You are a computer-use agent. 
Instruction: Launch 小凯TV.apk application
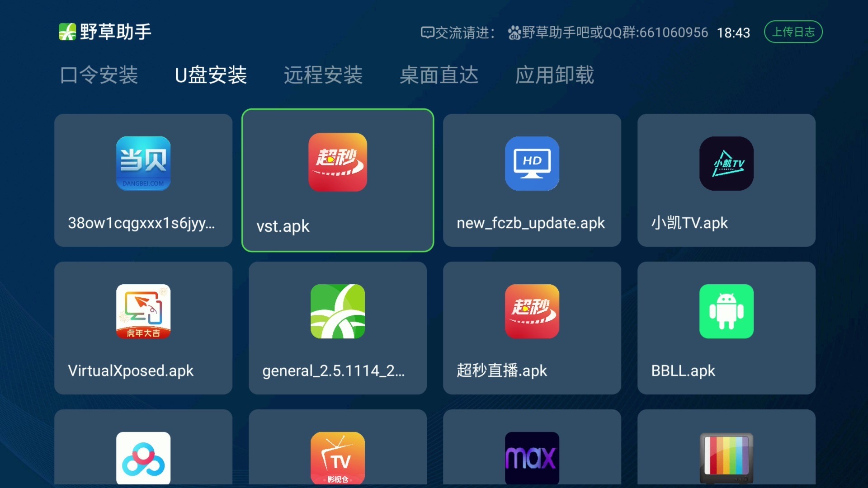point(726,180)
